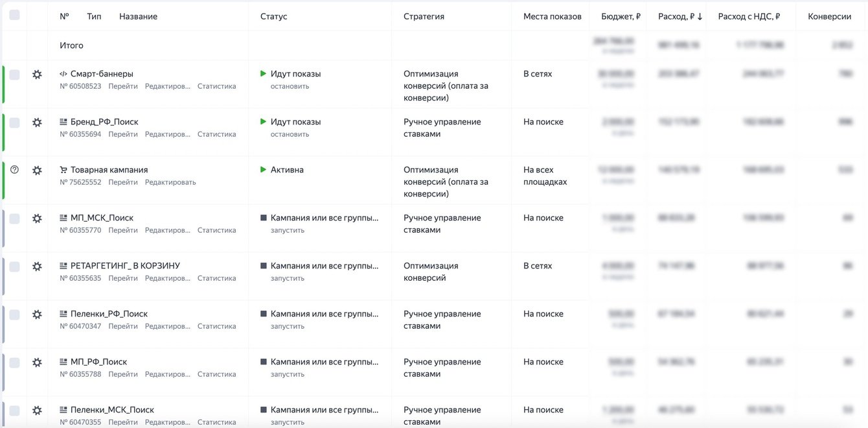Open Статистика link for РЕТАРГЕТИНГ_ В КОРЗИНУ
Viewport: 868px width, 428px height.
click(216, 278)
